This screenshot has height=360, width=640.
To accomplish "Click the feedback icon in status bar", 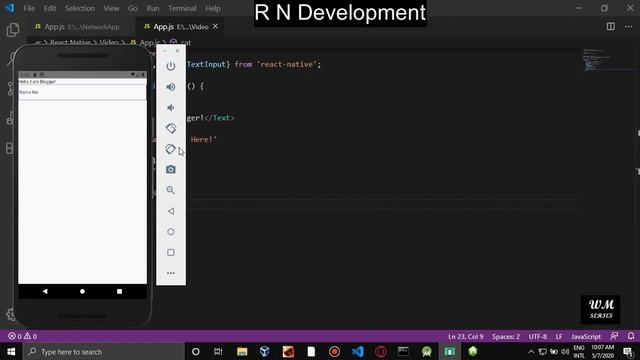I will tap(614, 336).
